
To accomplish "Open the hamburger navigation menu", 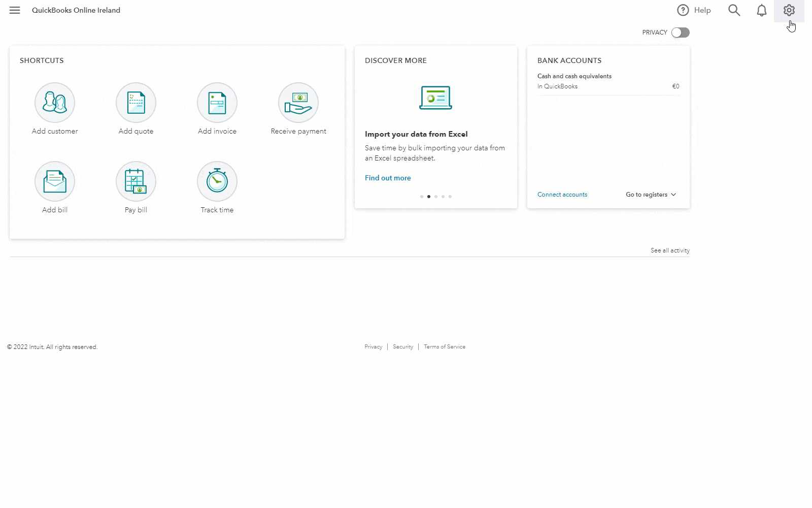I will [15, 10].
